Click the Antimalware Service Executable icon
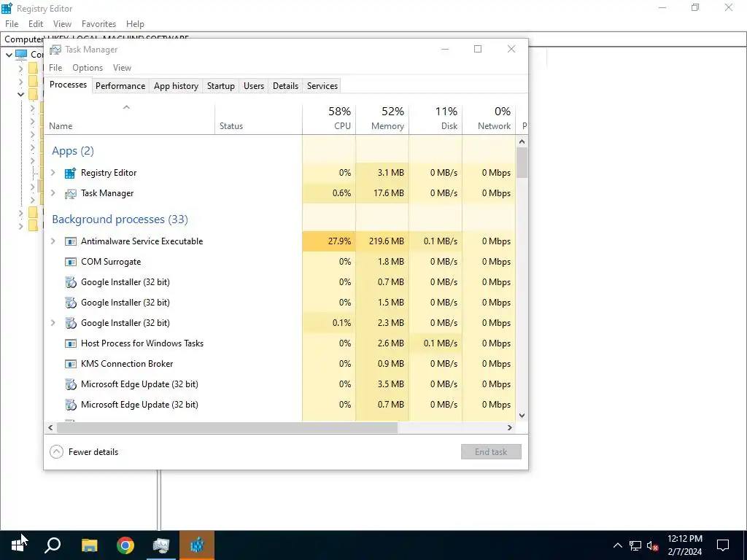 point(71,241)
